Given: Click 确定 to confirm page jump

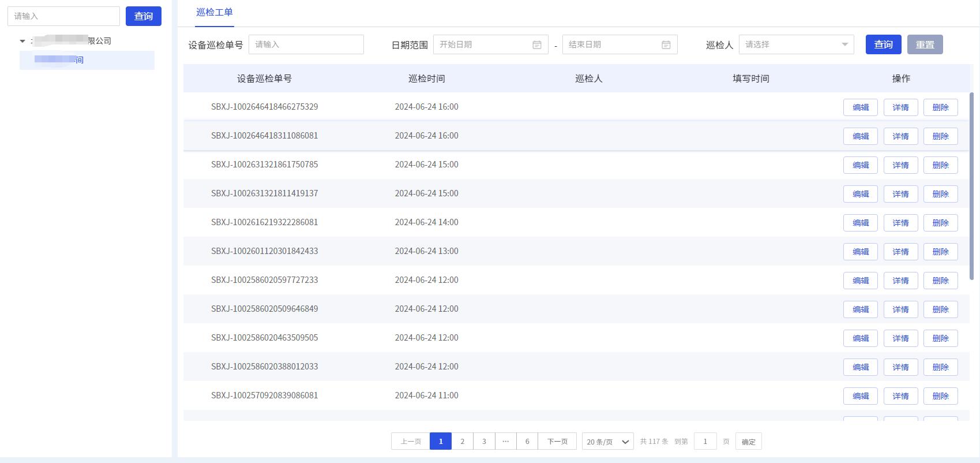Looking at the screenshot, I should click(748, 442).
